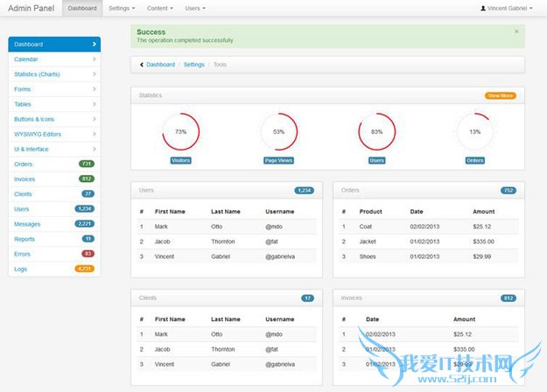Open Logs in the sidebar

[54, 269]
